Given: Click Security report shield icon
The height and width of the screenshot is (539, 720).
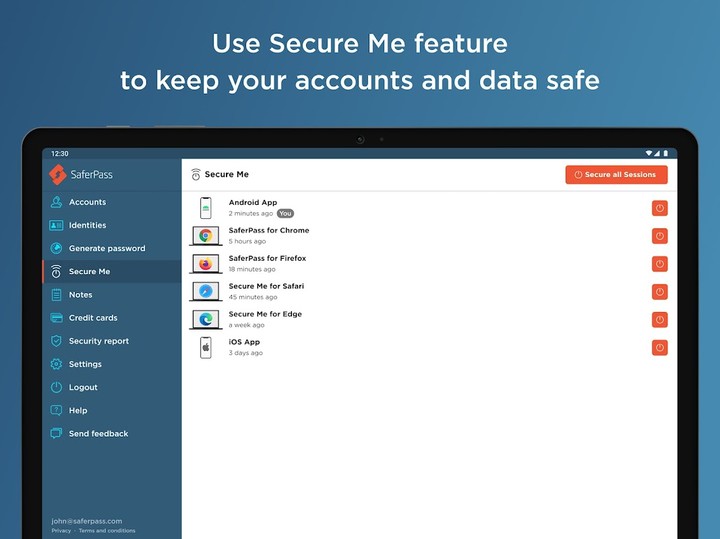Looking at the screenshot, I should pos(56,341).
